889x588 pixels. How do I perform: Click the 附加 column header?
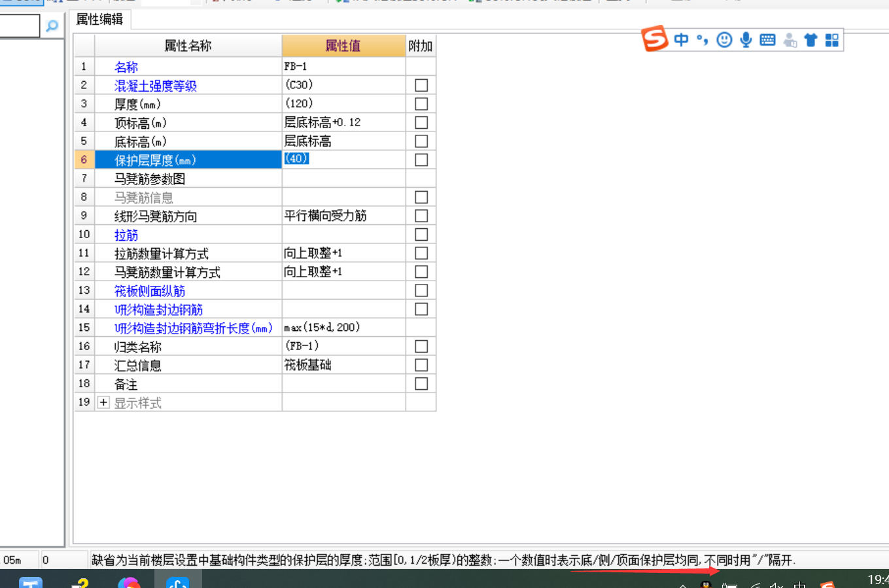point(421,46)
